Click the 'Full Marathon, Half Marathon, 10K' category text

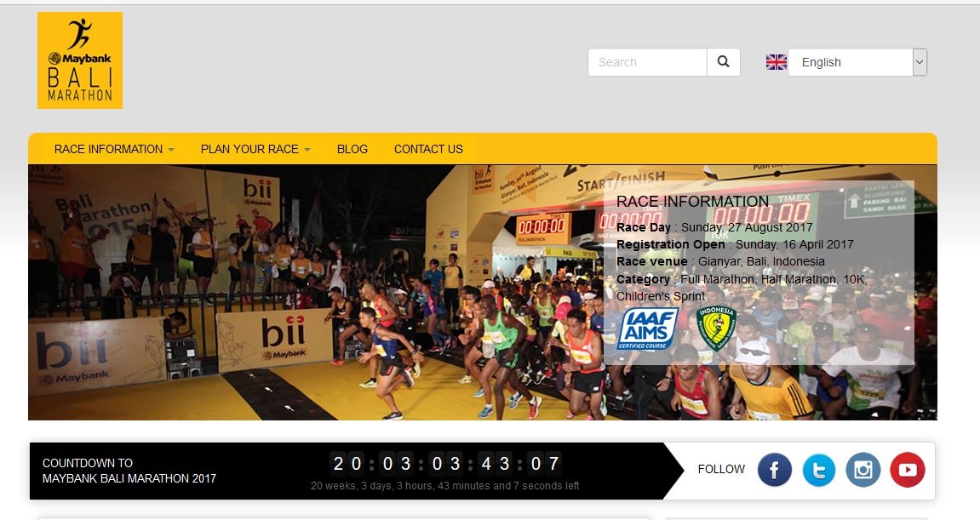pyautogui.click(x=774, y=279)
